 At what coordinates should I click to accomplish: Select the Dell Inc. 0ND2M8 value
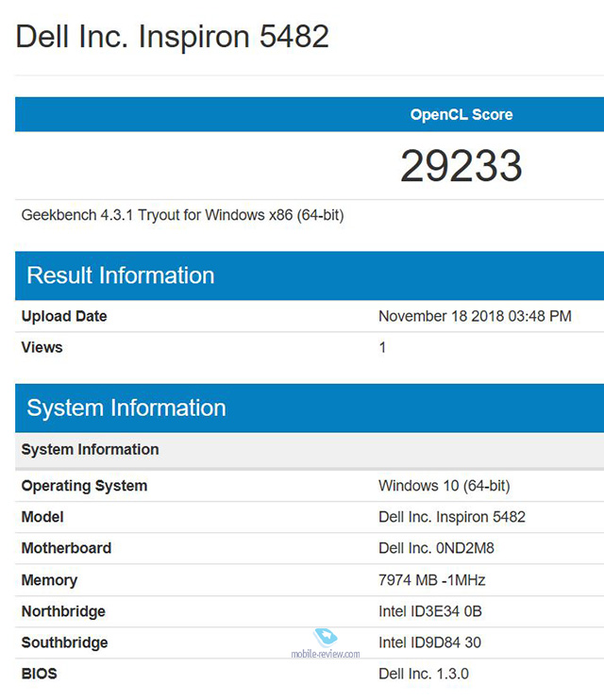pos(436,548)
